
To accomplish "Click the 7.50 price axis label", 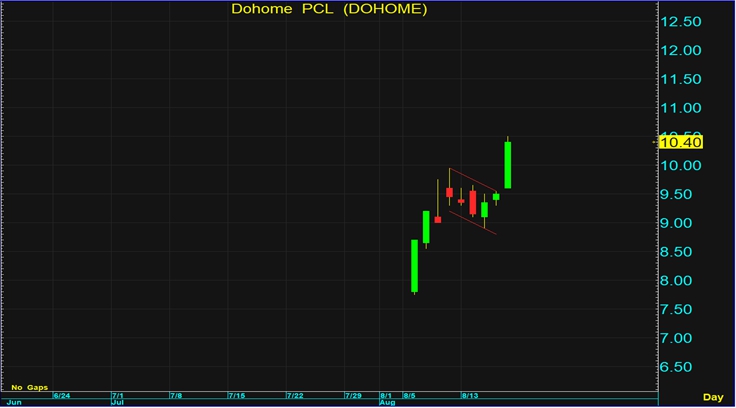I will 676,309.
